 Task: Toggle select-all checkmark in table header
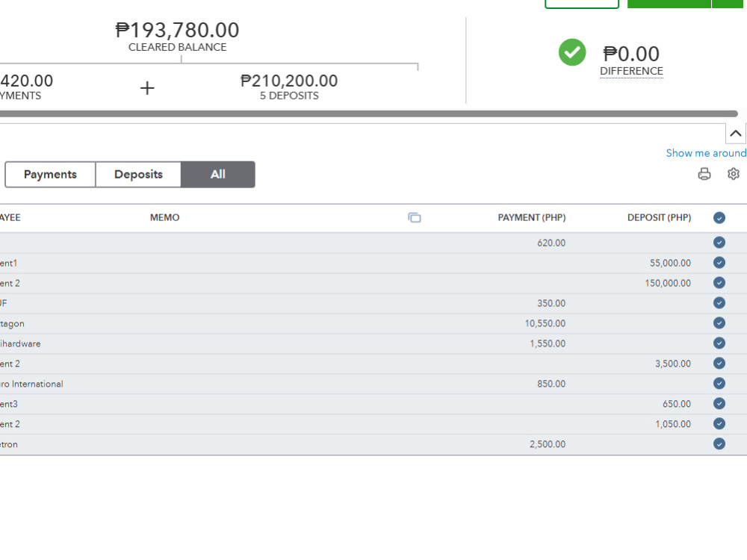(x=719, y=217)
